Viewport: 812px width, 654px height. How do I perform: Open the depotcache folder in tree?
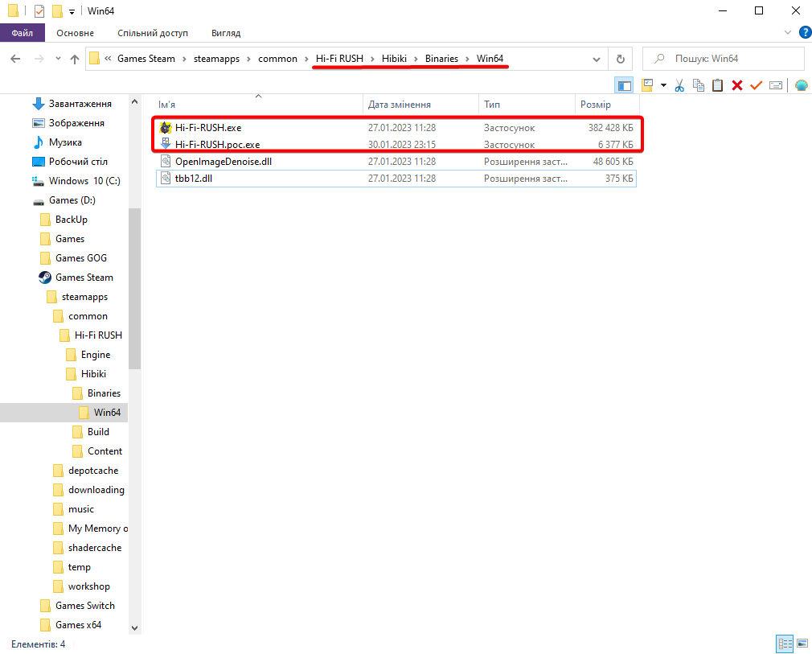click(x=86, y=471)
